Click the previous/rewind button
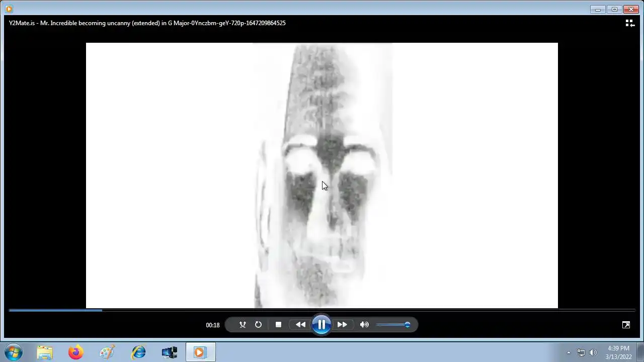 point(300,325)
